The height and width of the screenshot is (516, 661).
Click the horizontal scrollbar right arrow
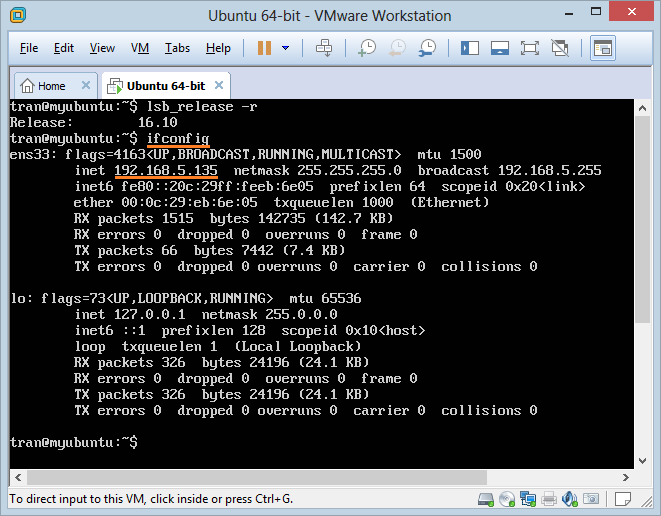(626, 478)
